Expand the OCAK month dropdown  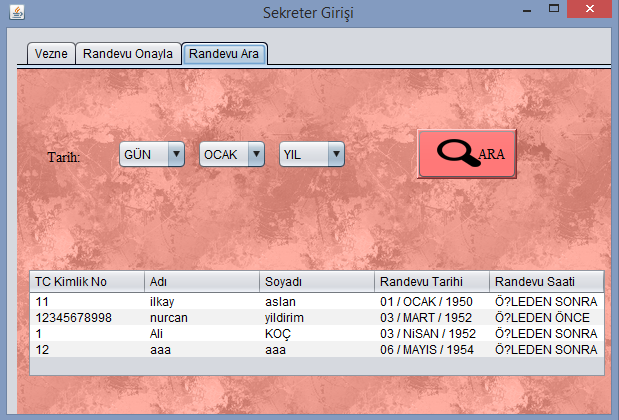coord(232,154)
